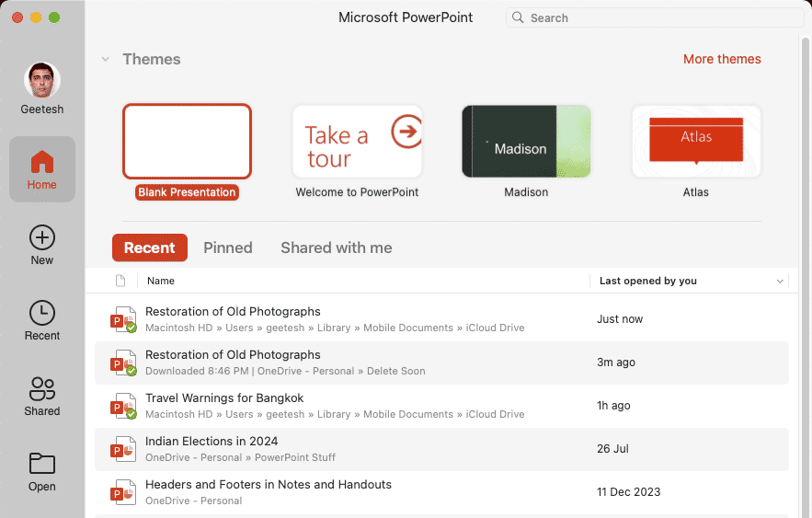Choose the Atlas theme thumbnail
Image resolution: width=812 pixels, height=518 pixels.
696,142
